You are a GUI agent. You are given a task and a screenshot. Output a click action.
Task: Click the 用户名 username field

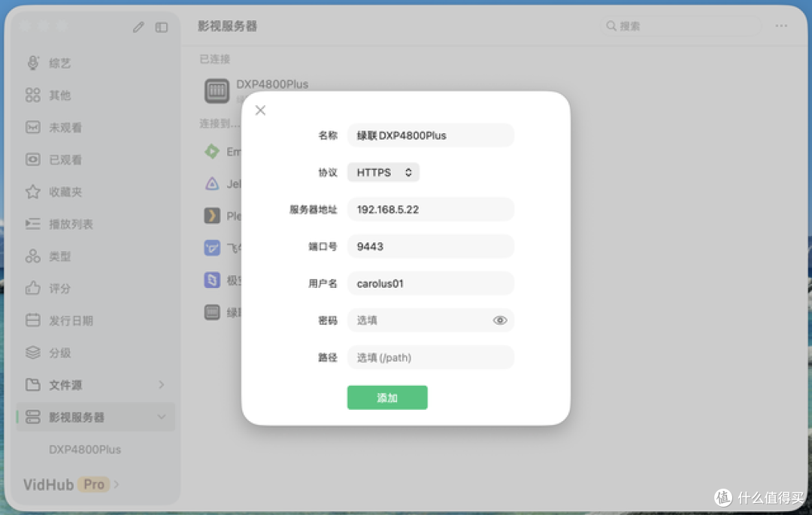tap(431, 283)
